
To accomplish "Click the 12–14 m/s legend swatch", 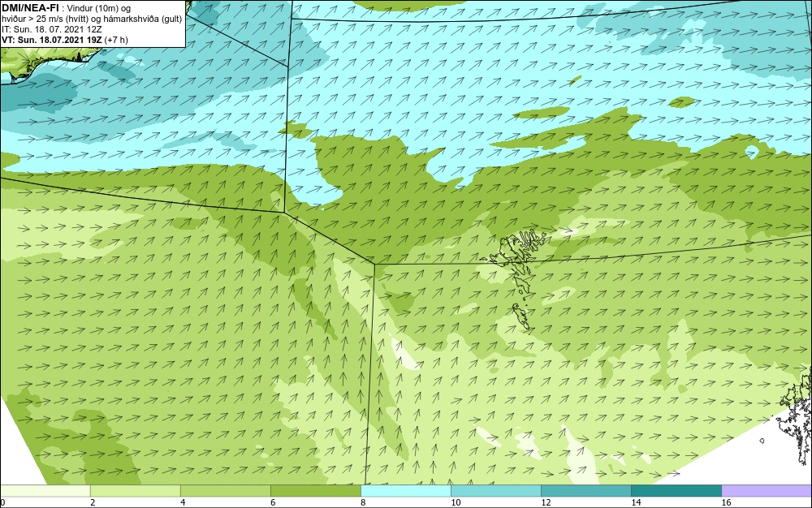I will coord(585,491).
